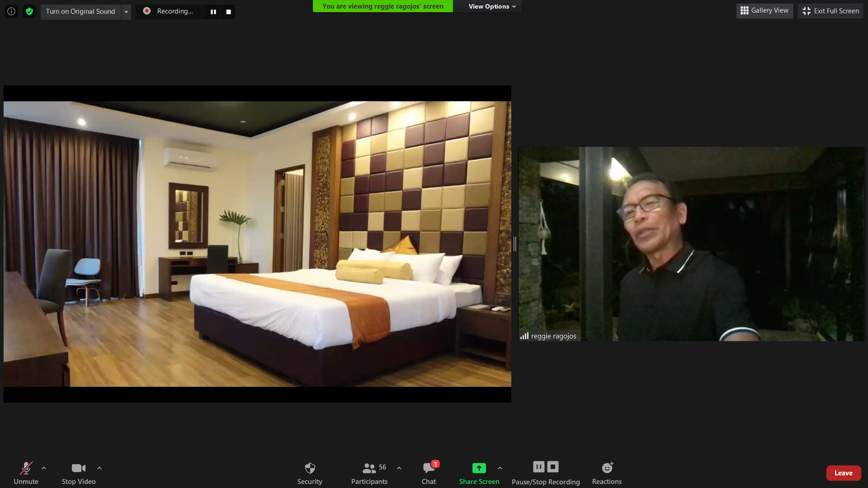Leave the meeting
Image resolution: width=868 pixels, height=488 pixels.
pyautogui.click(x=844, y=473)
